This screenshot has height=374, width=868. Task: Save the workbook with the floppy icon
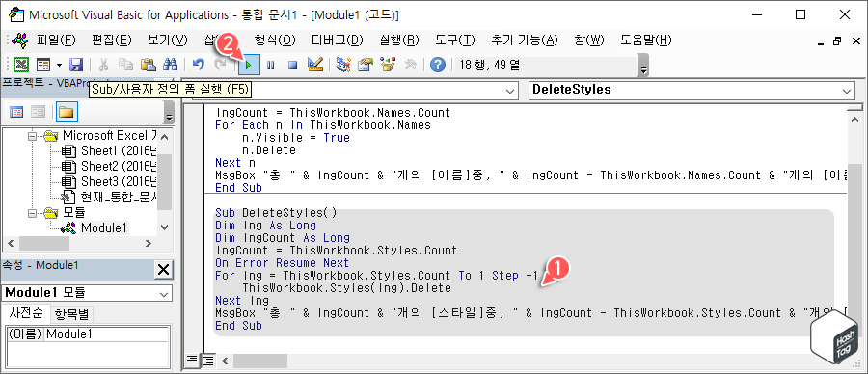pos(75,65)
